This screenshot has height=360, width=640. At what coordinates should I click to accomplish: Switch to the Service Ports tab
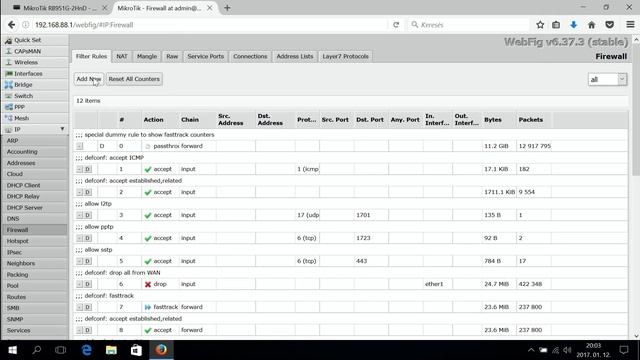point(205,56)
